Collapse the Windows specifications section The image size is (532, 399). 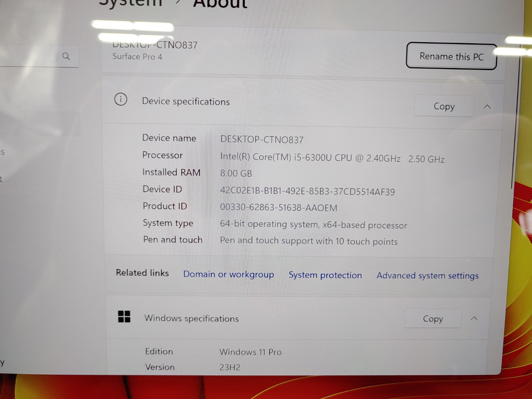(x=474, y=318)
